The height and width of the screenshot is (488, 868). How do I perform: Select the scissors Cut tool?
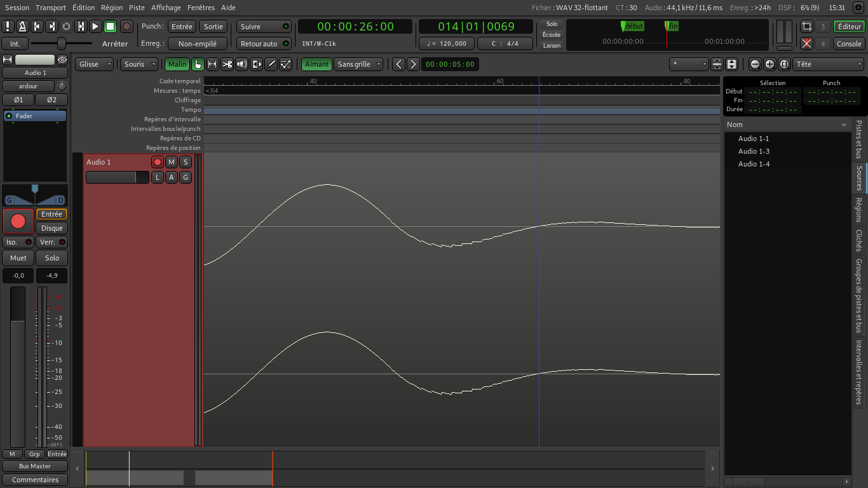(x=227, y=64)
